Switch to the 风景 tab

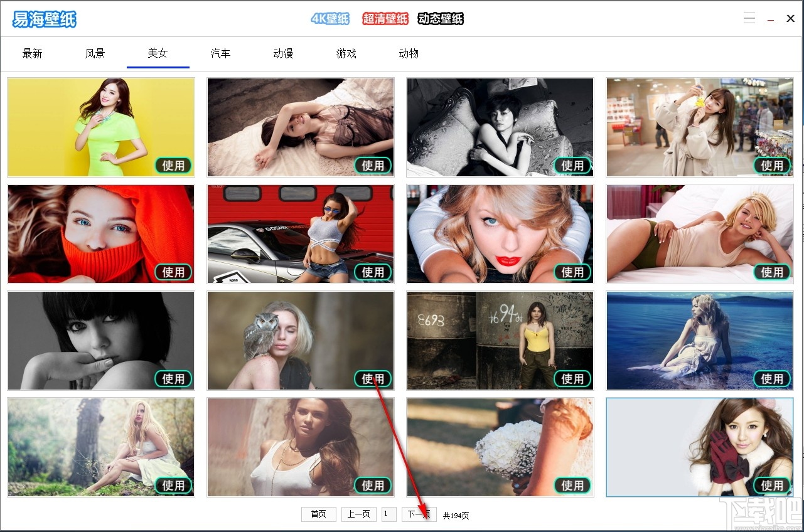[95, 53]
